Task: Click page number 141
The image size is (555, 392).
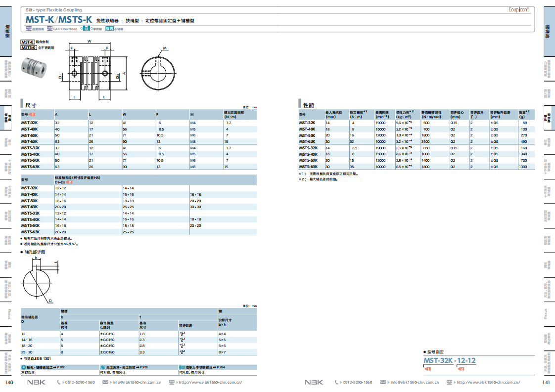Action: point(546,383)
